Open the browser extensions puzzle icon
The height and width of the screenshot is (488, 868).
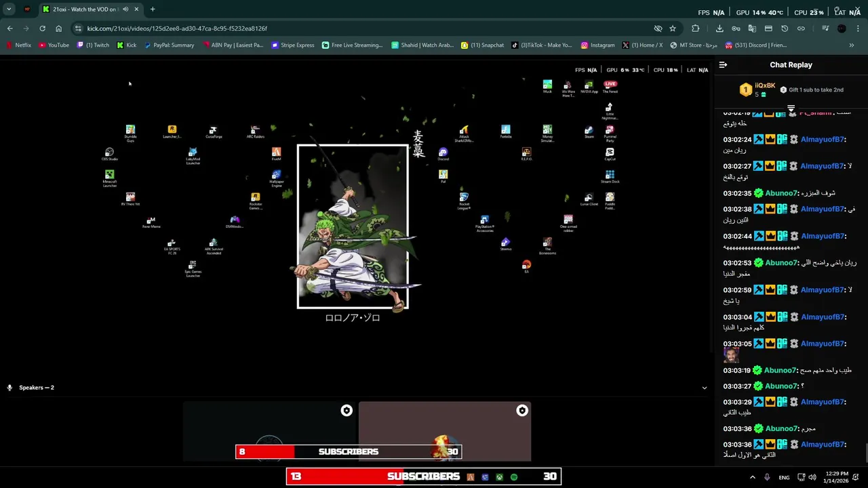[696, 28]
